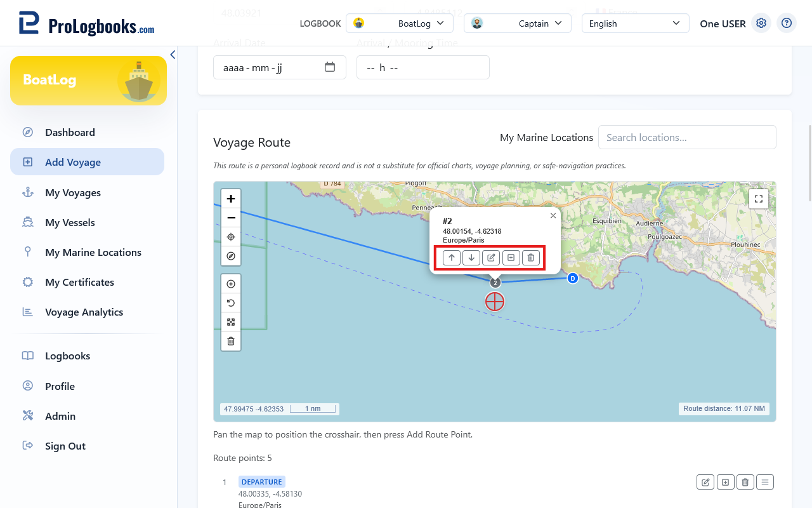
Task: Click One USER account label
Action: click(723, 23)
